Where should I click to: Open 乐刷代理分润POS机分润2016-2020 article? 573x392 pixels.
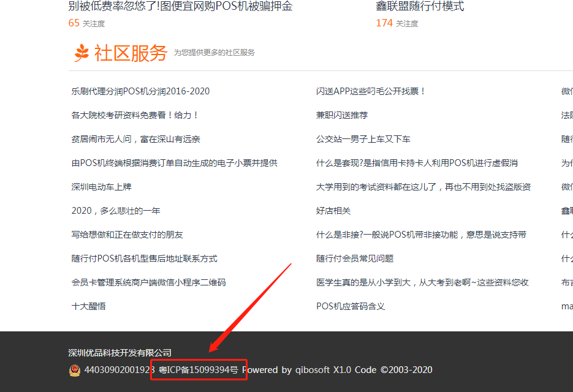click(140, 91)
